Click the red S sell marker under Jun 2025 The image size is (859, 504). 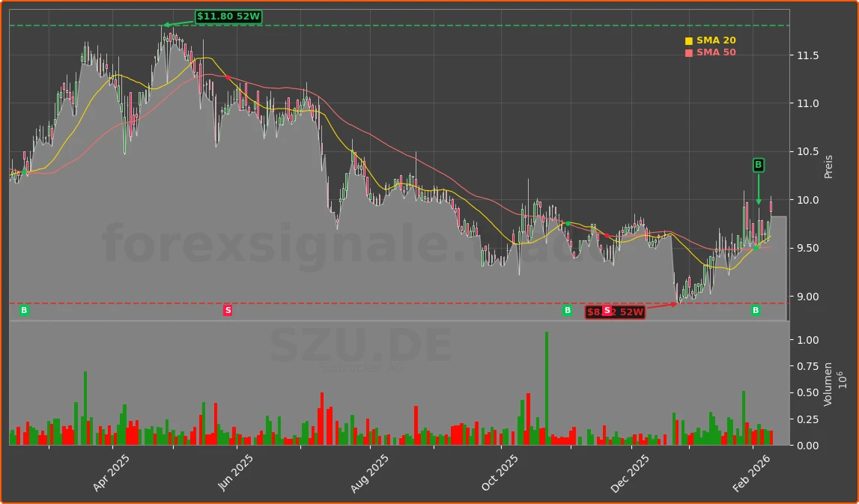tap(227, 310)
